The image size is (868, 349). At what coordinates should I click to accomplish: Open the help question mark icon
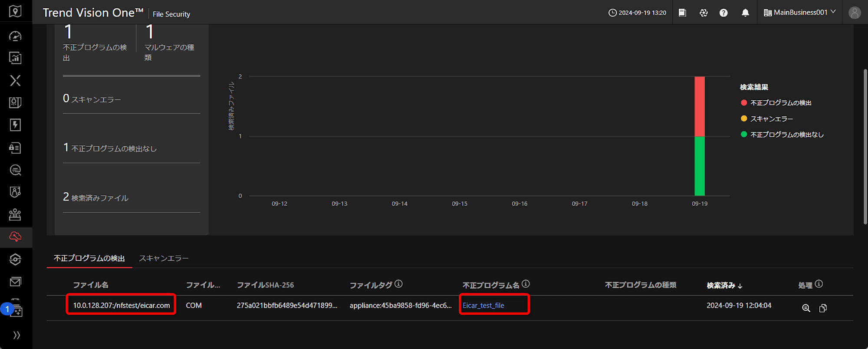click(x=723, y=13)
